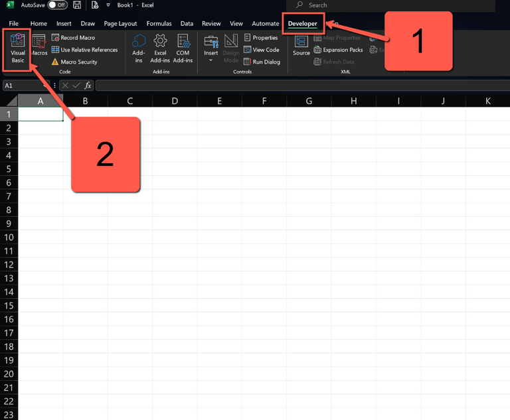Screen dimensions: 510x420
Task: Start Record Macro
Action: [73, 38]
